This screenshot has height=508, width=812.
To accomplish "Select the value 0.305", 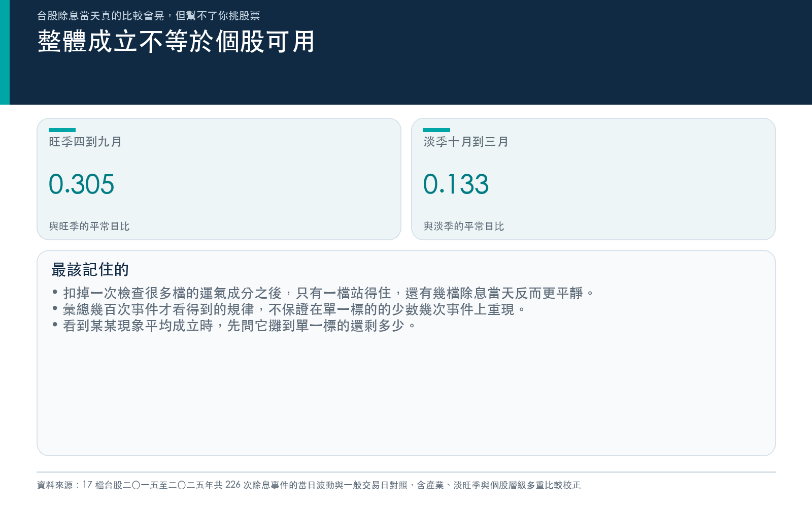I will coord(82,184).
